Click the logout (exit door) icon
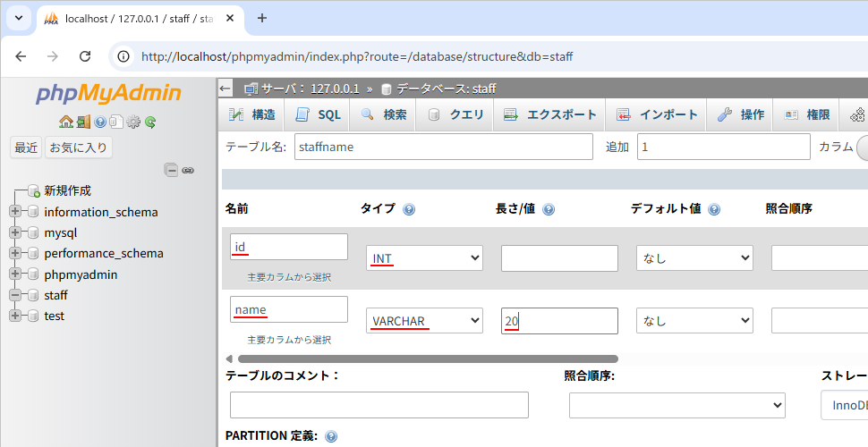The width and height of the screenshot is (868, 447). [x=82, y=122]
